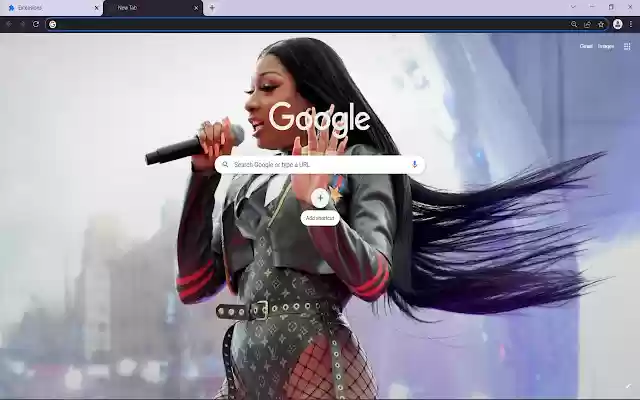Close the New Tab tab
This screenshot has height=400, width=640.
pos(196,8)
